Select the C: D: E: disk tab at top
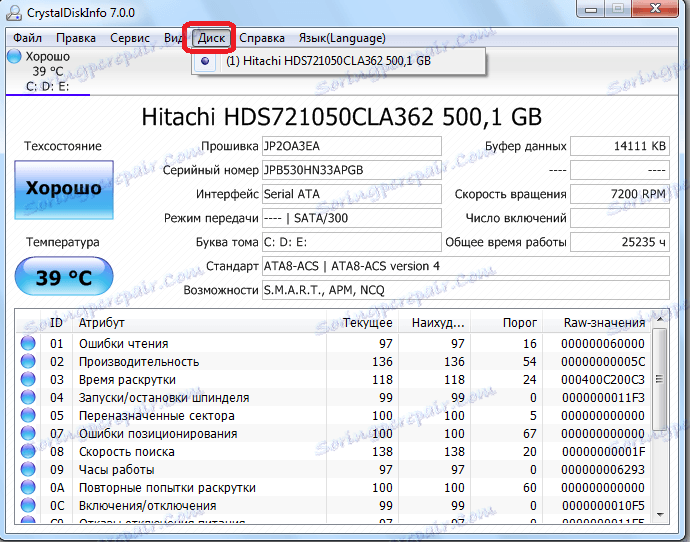Viewport: 690px width, 542px height. tap(48, 72)
